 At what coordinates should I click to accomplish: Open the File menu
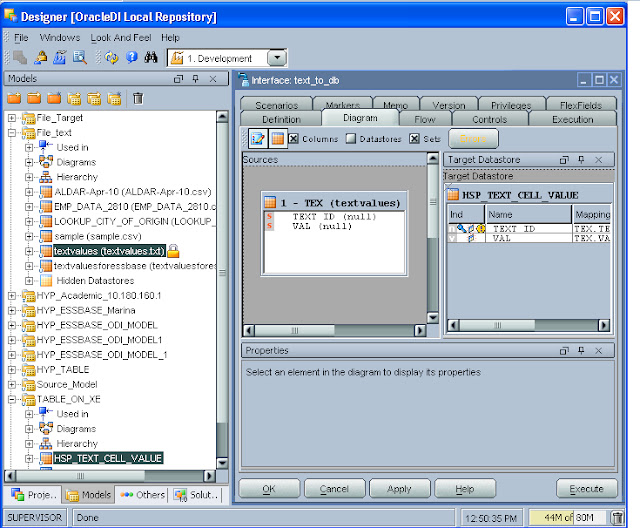tap(21, 38)
